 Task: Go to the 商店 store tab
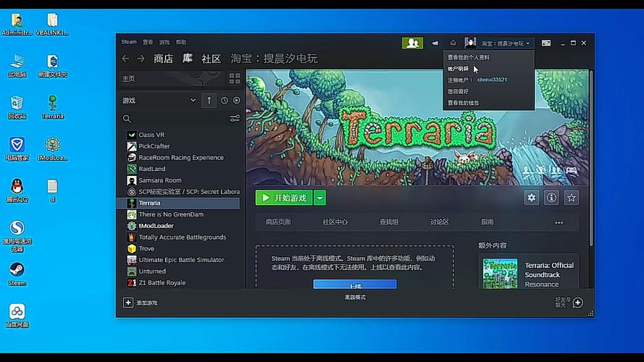[x=164, y=59]
